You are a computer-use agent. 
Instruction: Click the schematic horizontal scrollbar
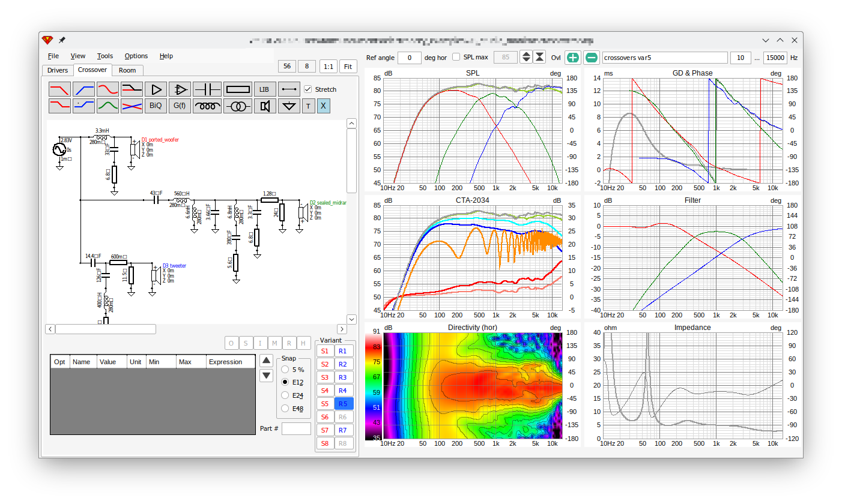[196, 329]
